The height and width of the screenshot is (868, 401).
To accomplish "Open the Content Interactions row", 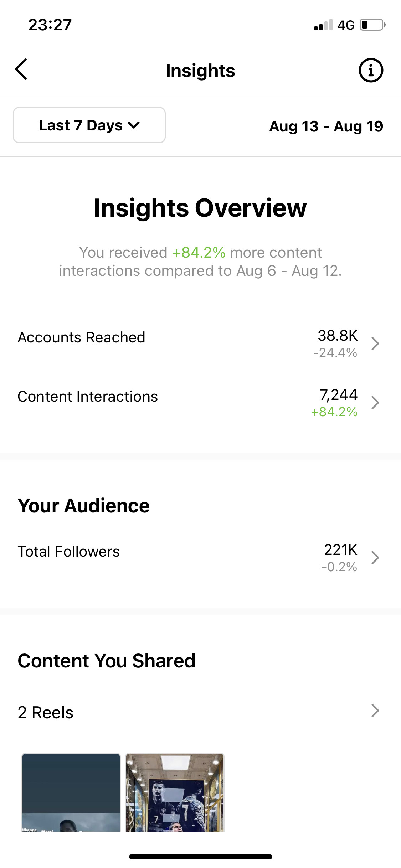I will [200, 403].
